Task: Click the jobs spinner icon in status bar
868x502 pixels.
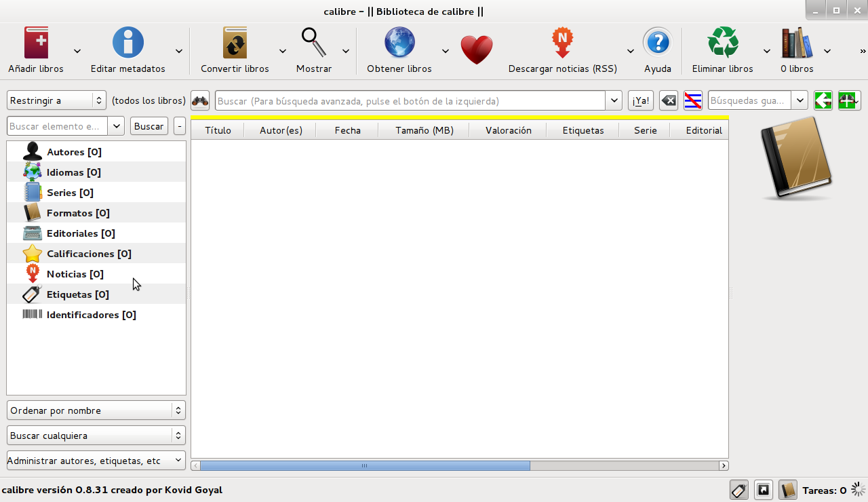Action: click(859, 490)
